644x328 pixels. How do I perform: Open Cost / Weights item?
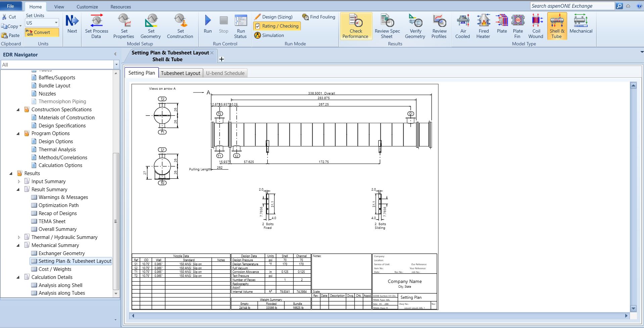[x=55, y=269]
